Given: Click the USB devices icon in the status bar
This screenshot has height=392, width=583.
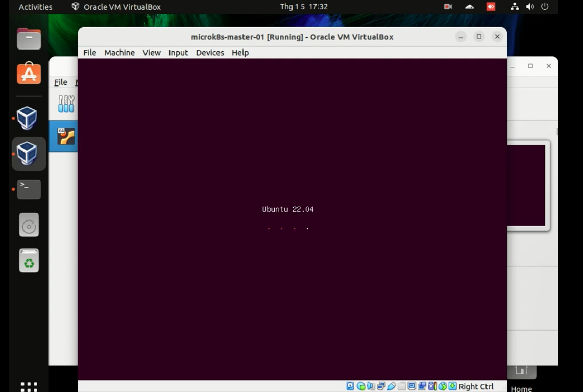Looking at the screenshot, I should click(x=392, y=386).
